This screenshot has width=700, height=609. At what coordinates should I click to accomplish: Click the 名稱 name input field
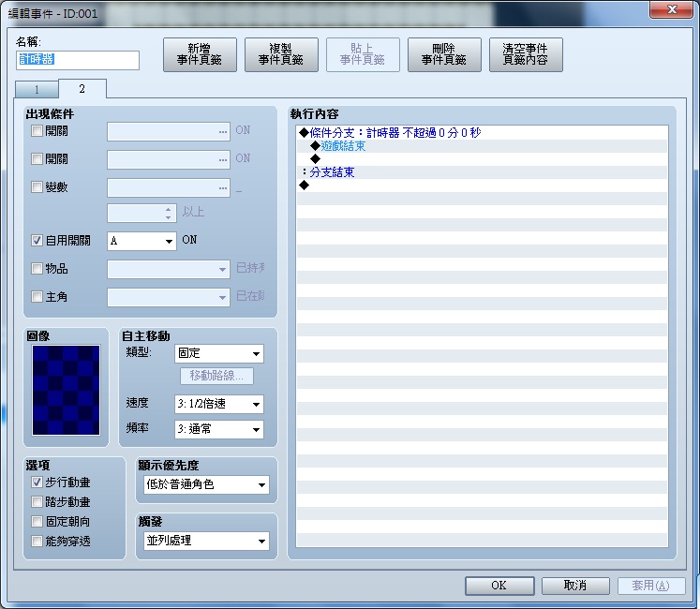78,60
